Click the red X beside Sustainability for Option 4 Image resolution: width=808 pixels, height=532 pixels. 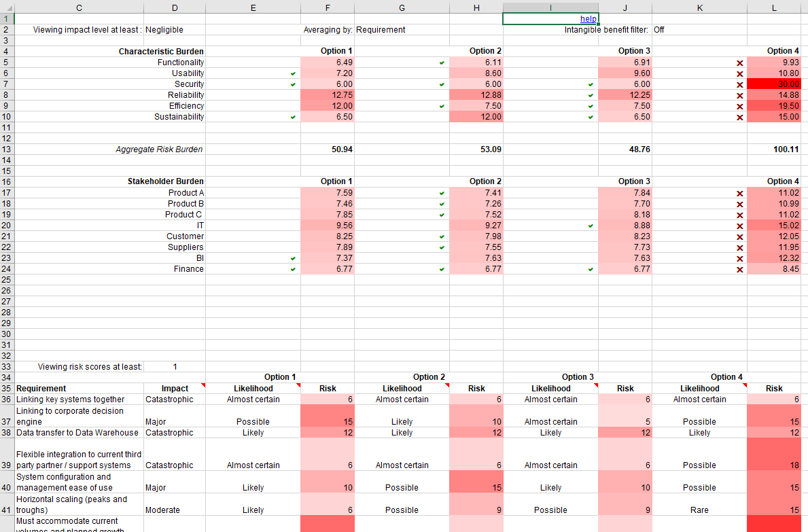[739, 116]
